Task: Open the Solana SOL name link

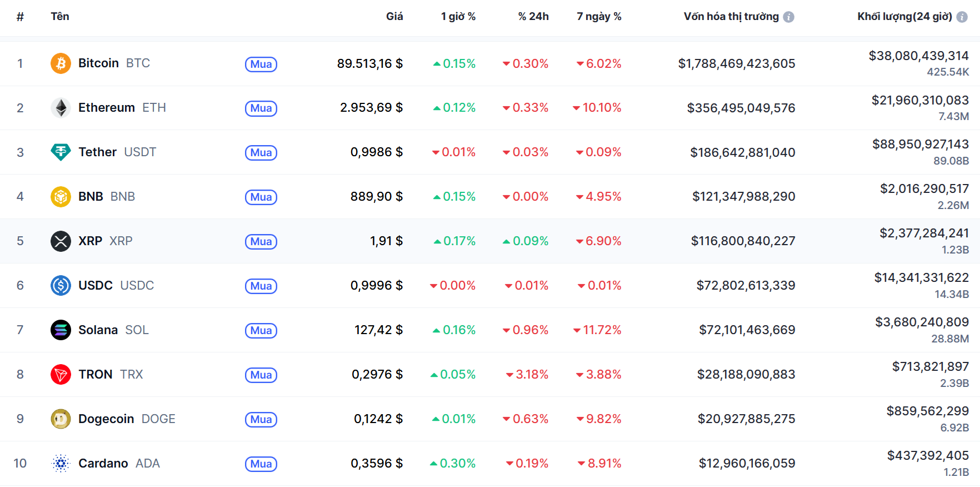Action: (113, 330)
